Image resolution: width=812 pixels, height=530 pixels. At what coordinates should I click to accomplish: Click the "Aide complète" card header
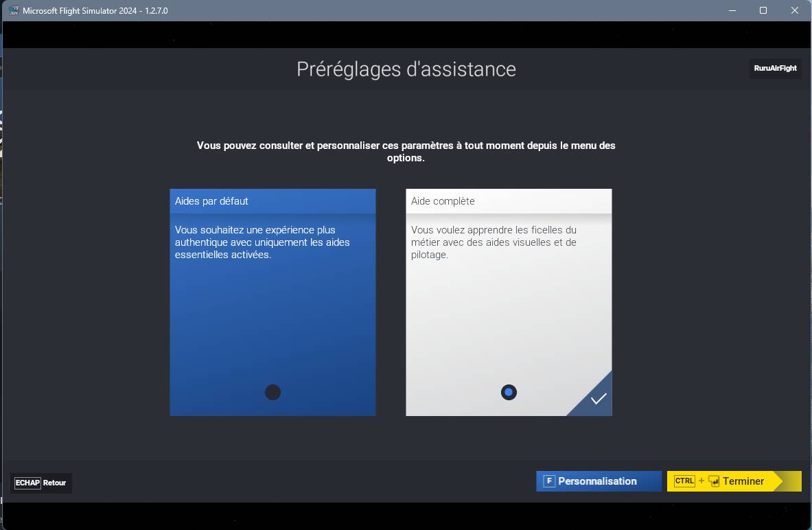click(x=509, y=201)
